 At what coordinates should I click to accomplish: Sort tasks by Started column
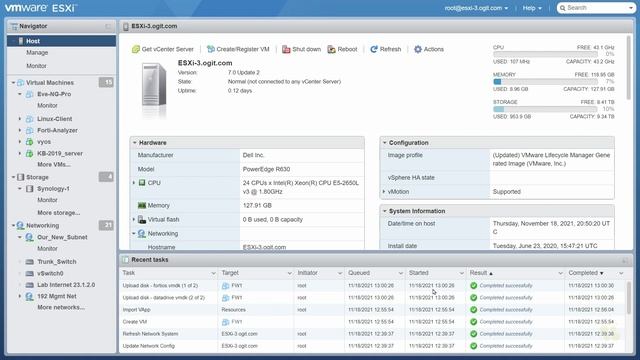(419, 273)
